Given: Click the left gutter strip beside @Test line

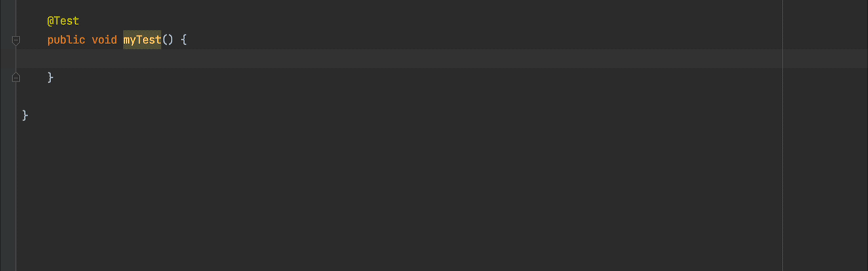Looking at the screenshot, I should tap(8, 22).
